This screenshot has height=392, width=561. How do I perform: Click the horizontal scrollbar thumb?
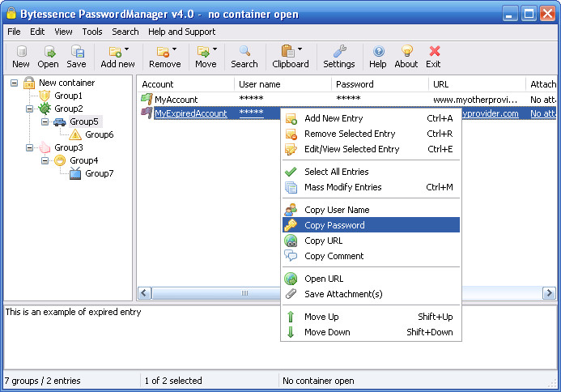[x=216, y=293]
